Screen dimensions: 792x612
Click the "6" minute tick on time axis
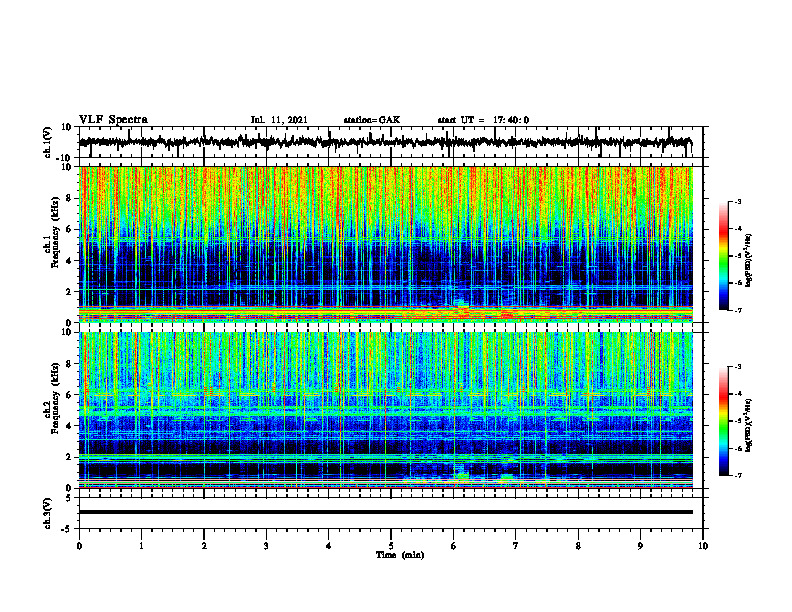tap(454, 546)
